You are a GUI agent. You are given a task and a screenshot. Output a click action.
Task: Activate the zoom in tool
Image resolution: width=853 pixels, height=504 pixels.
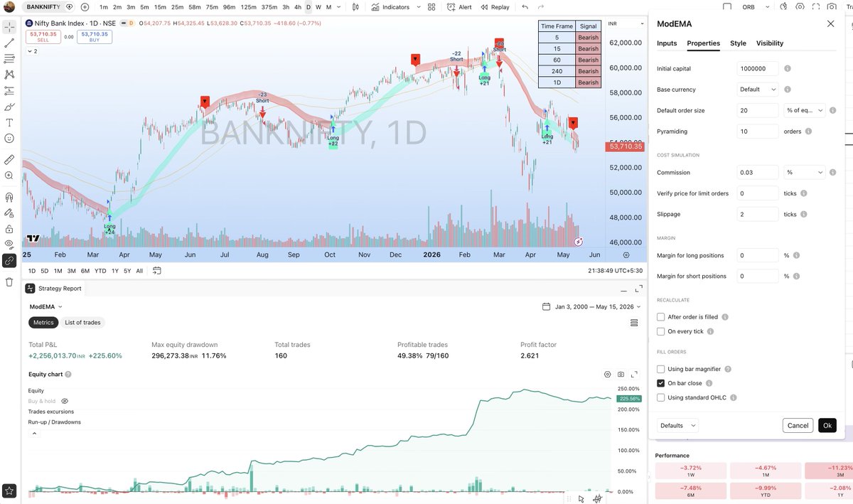9,175
